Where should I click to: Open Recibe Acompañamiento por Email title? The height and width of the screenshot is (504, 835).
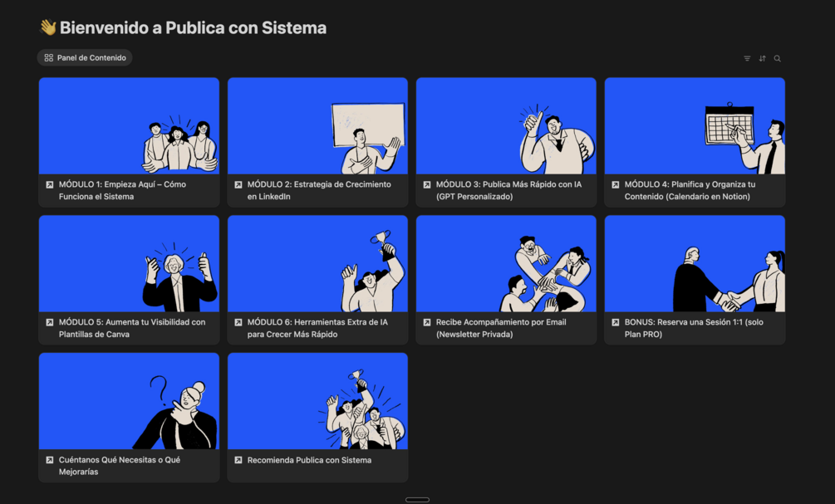point(501,328)
